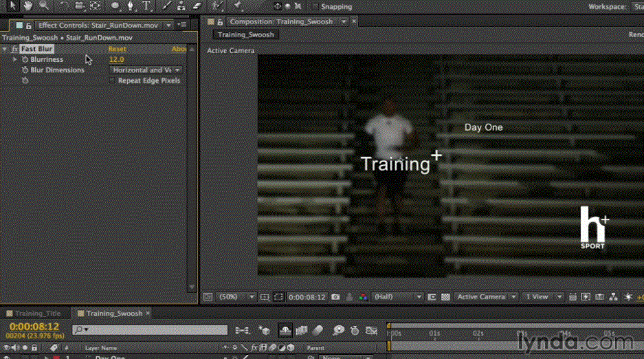Enable the Snapping checkbox
This screenshot has height=359, width=644.
point(315,7)
